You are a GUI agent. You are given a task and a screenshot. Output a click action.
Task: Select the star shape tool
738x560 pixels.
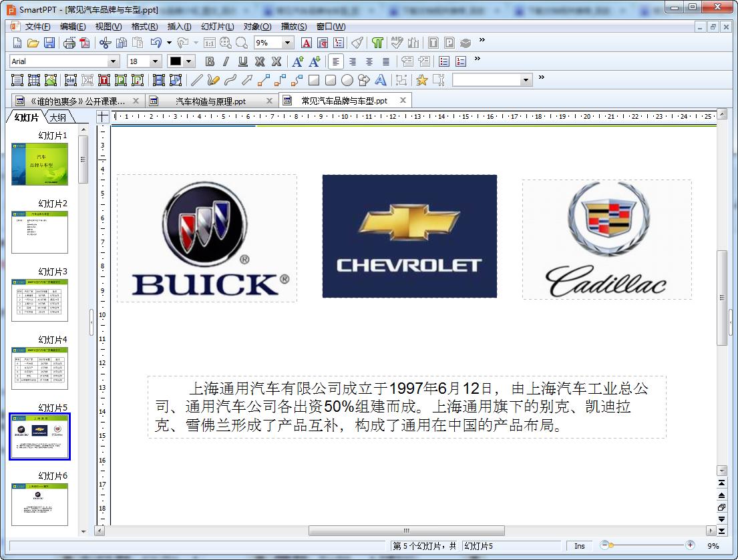point(421,80)
